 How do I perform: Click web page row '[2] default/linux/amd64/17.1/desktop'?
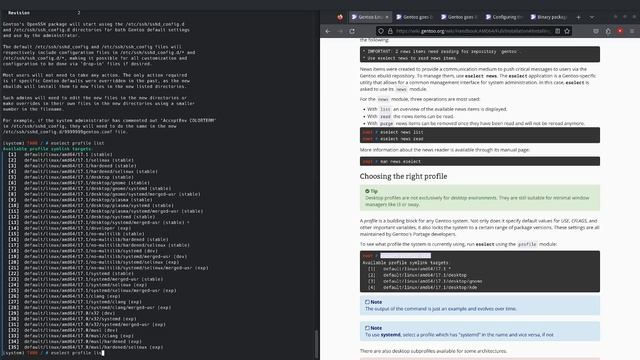[x=417, y=275]
